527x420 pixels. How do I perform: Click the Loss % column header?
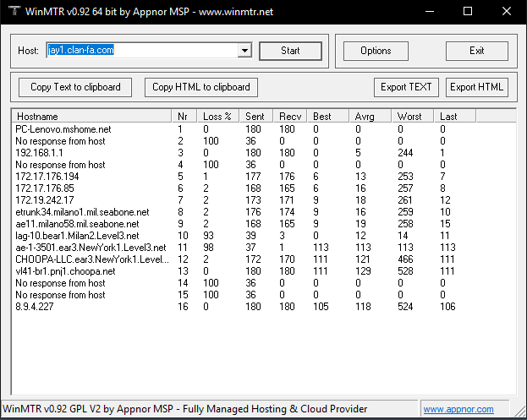pos(218,117)
